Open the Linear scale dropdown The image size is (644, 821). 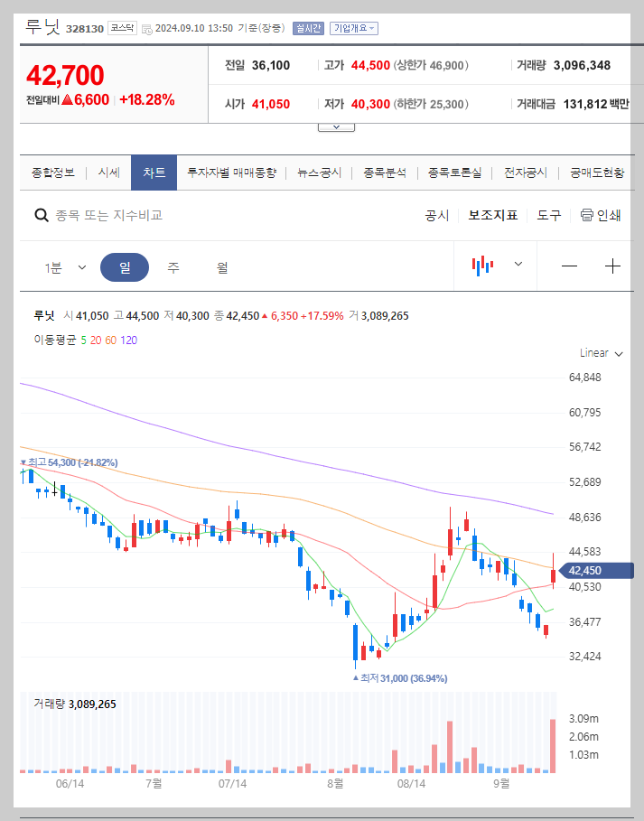pyautogui.click(x=600, y=353)
